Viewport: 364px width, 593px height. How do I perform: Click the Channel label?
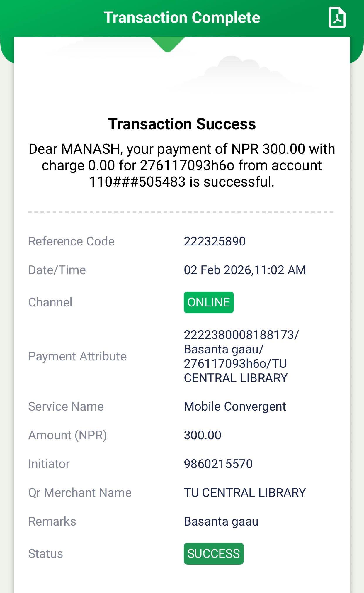(x=50, y=302)
